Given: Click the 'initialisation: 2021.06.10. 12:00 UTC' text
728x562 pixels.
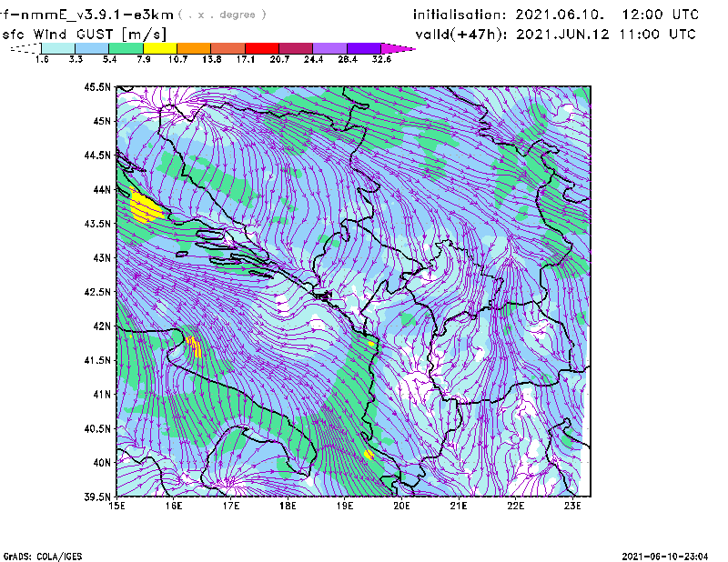Looking at the screenshot, I should coord(556,15).
